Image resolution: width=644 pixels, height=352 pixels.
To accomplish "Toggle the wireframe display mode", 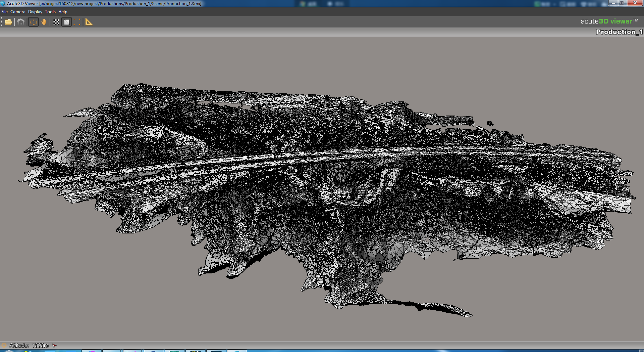I will 67,22.
